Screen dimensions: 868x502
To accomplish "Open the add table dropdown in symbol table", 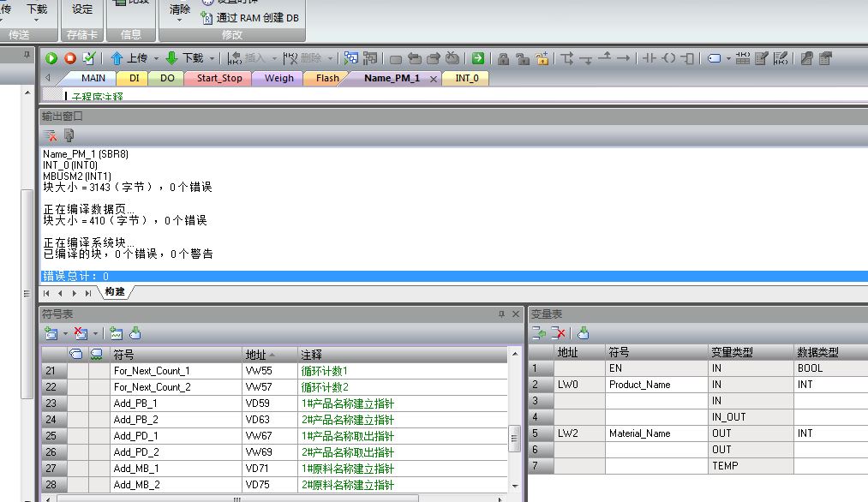I will click(x=65, y=334).
